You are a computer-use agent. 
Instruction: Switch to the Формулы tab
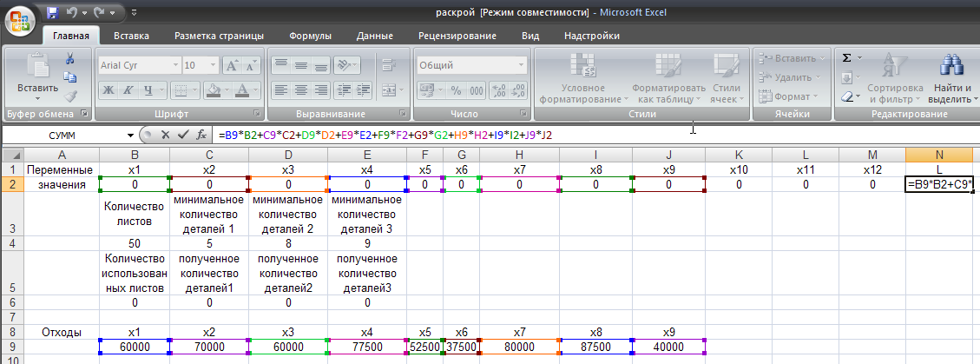[310, 36]
